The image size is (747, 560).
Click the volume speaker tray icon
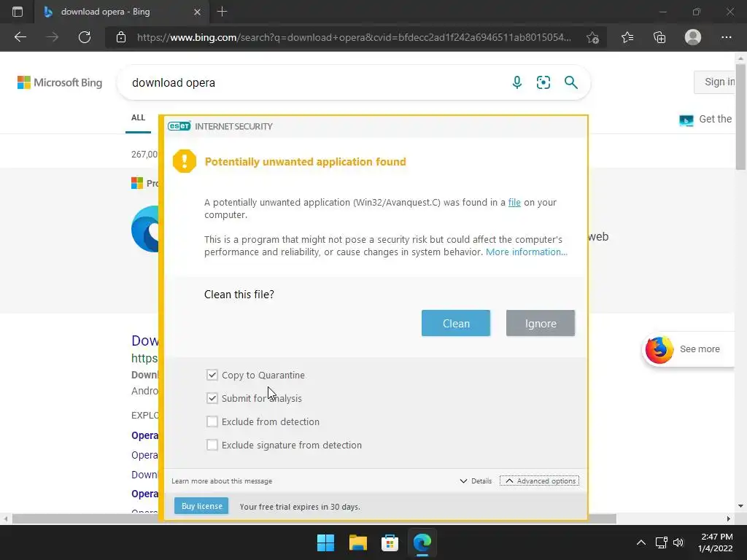click(x=678, y=542)
